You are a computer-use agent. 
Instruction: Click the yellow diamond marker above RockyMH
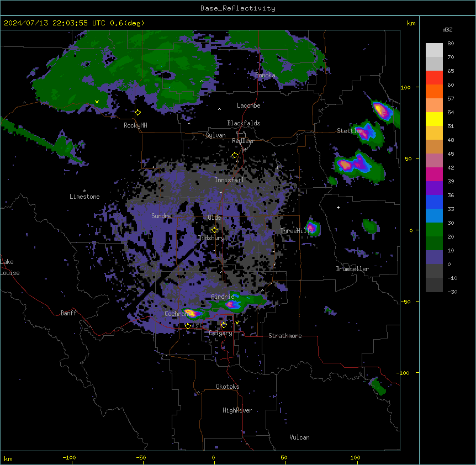coord(138,113)
